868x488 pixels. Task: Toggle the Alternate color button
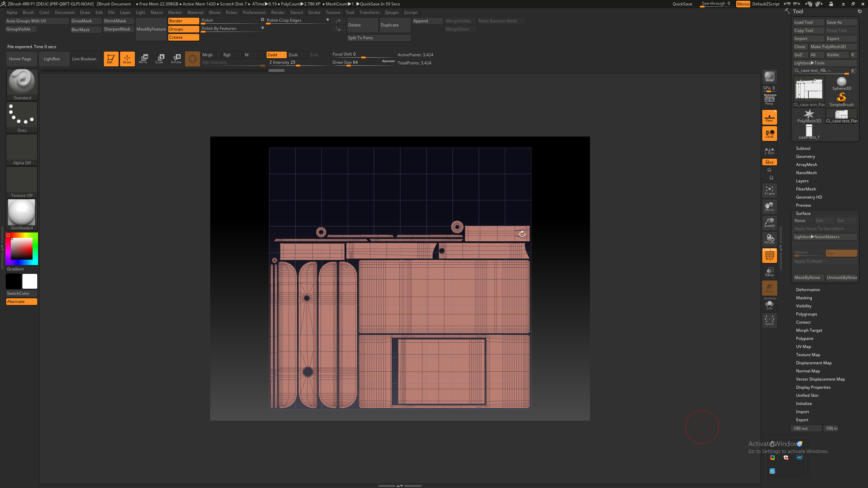[x=22, y=302]
